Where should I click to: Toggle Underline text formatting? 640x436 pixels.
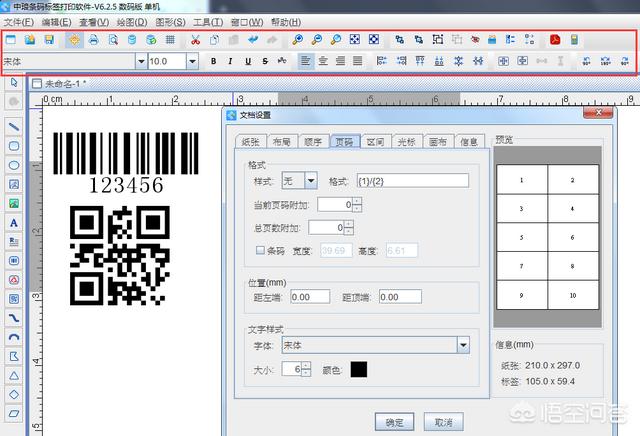click(x=248, y=61)
